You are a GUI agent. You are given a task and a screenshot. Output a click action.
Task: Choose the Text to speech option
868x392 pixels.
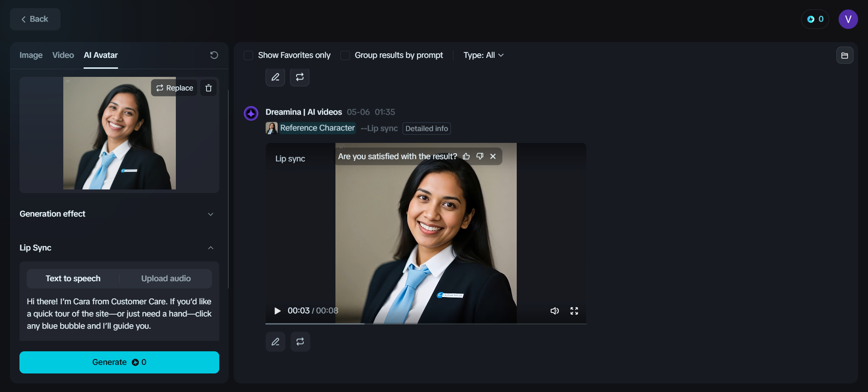point(73,279)
